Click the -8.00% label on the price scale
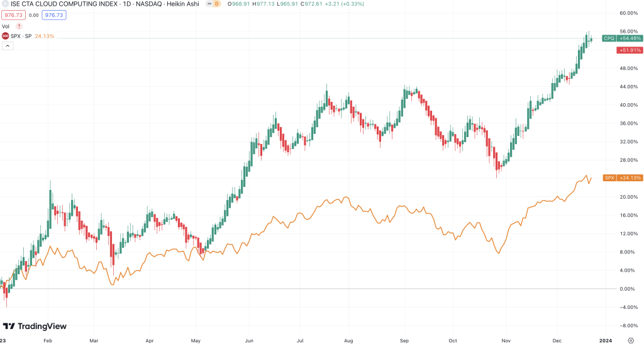 tap(628, 325)
